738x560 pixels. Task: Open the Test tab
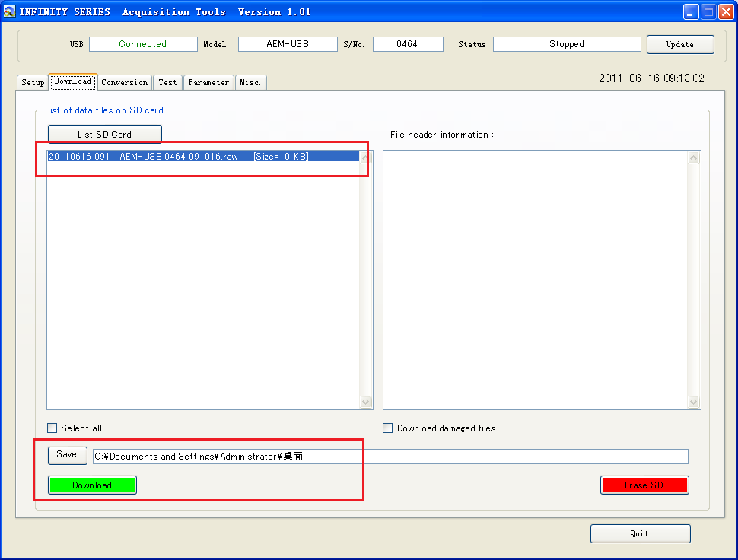167,82
